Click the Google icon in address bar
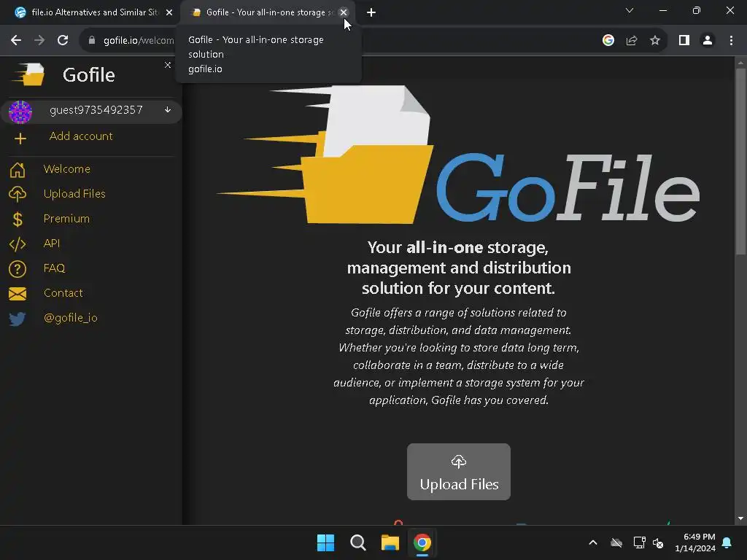 click(608, 41)
